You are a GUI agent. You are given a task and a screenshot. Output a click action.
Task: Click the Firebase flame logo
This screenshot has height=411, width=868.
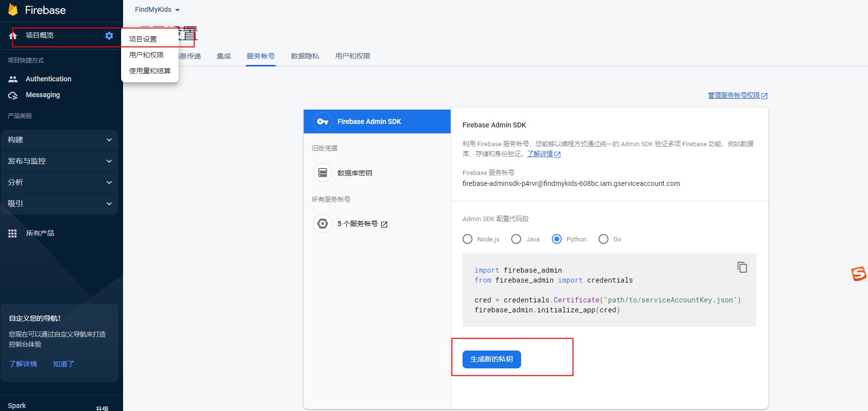point(13,9)
